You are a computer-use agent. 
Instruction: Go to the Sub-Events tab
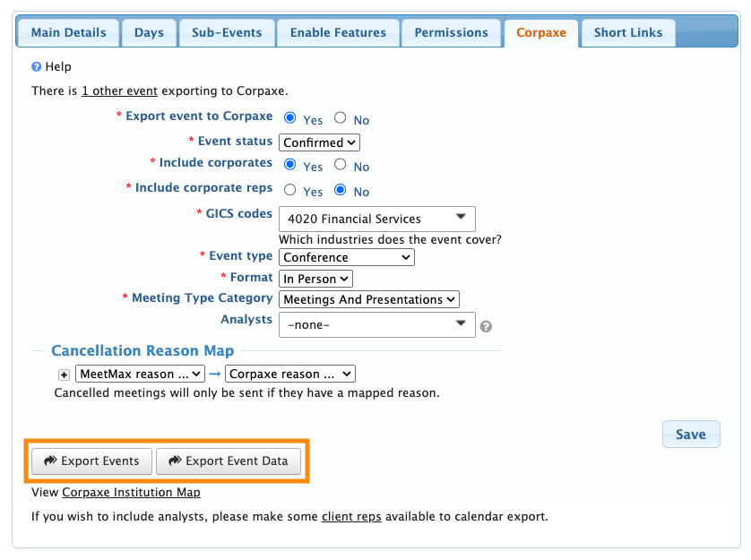pyautogui.click(x=227, y=32)
